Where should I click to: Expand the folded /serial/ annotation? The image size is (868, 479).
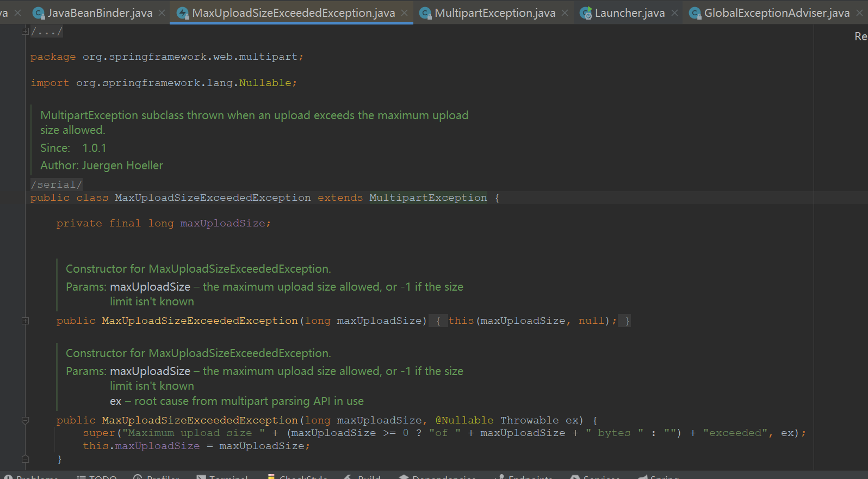tap(57, 185)
